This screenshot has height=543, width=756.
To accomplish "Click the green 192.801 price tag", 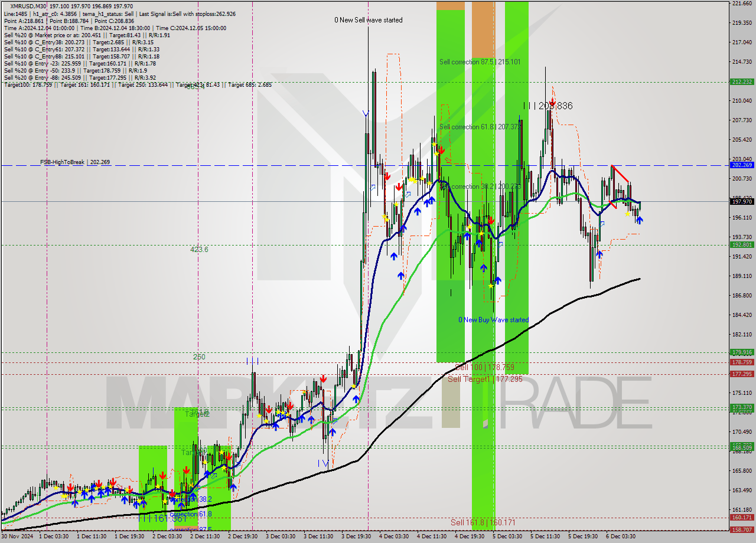I will [x=742, y=245].
